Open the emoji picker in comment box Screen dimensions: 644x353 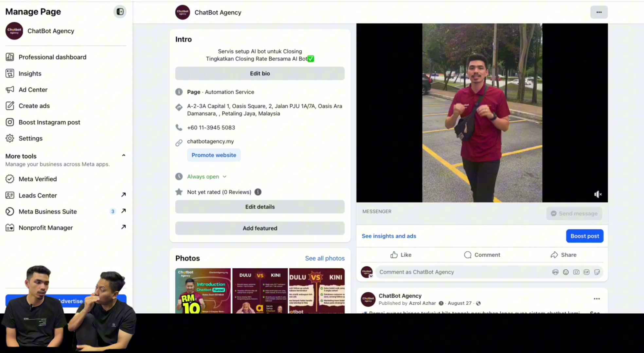[x=566, y=272]
